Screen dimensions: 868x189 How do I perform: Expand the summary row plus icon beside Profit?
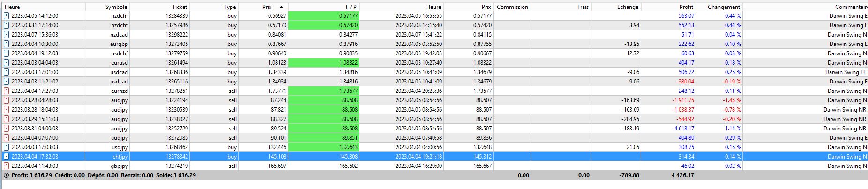tap(6, 175)
